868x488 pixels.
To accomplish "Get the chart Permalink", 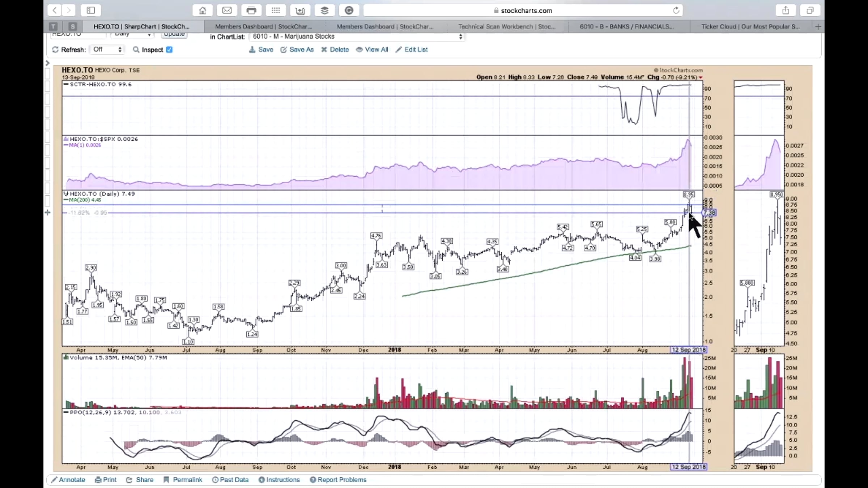I will (x=183, y=480).
